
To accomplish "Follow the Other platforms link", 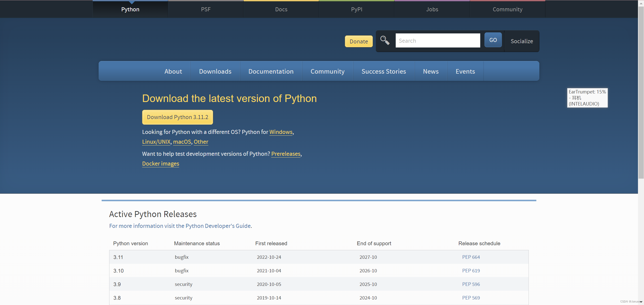I will point(201,142).
